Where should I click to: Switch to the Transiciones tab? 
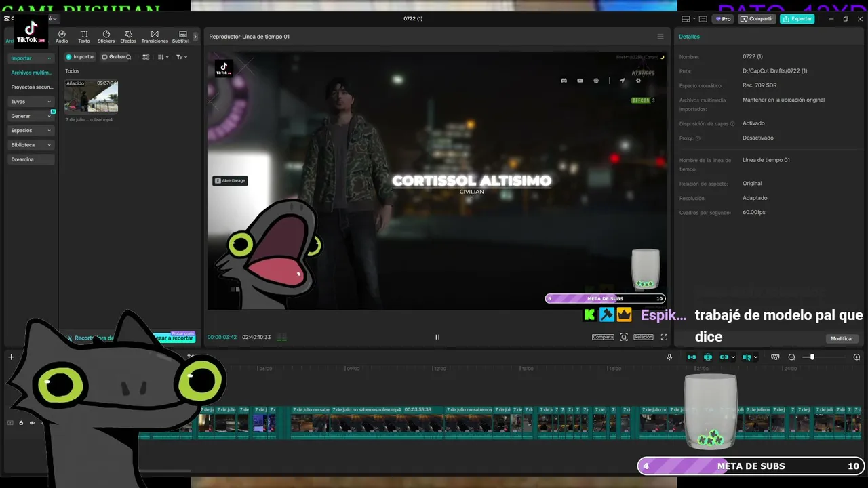coord(155,37)
